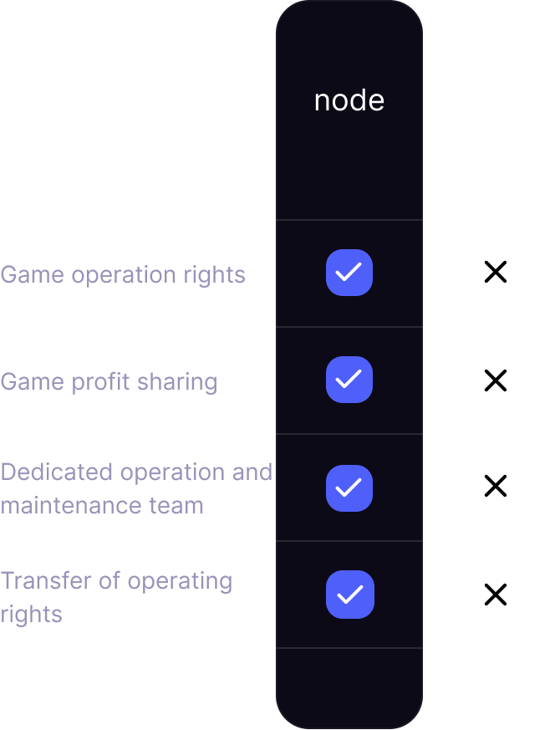Click the Transfer of operating rights label
Screen dimensions: 560x730
pos(116,597)
